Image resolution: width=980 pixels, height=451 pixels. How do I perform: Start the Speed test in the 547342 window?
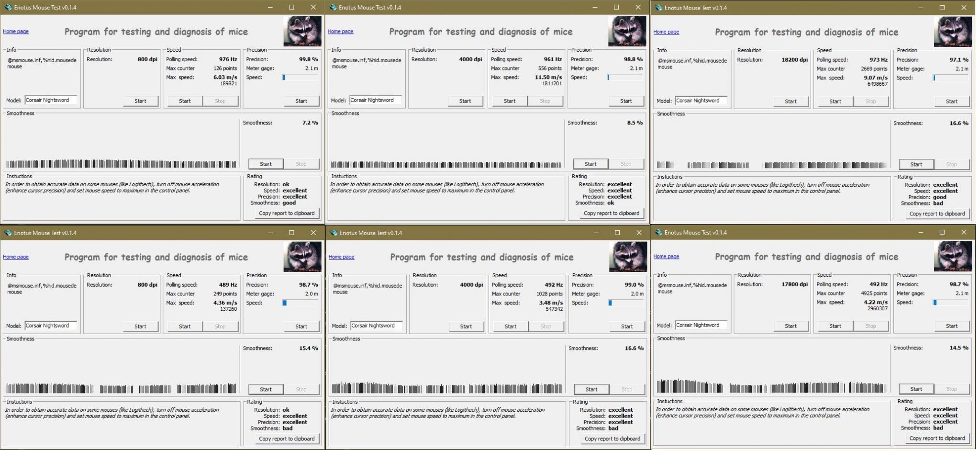[511, 327]
